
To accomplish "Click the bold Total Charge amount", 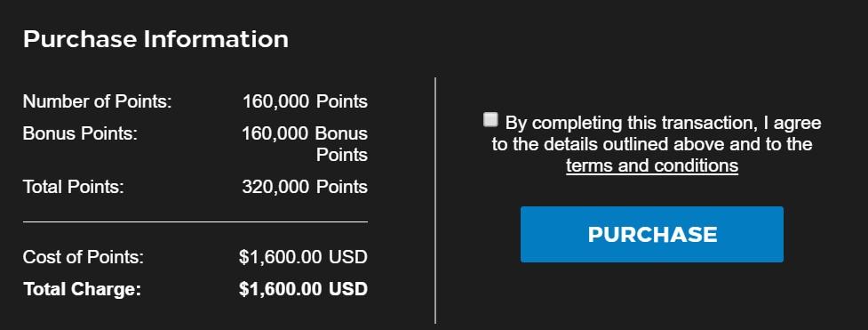I will click(303, 289).
